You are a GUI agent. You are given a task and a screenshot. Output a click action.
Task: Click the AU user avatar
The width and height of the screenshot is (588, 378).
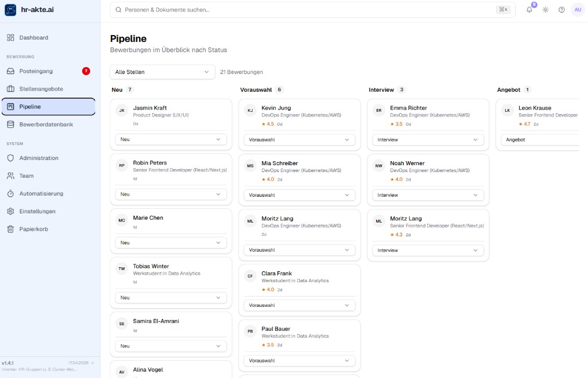[578, 10]
